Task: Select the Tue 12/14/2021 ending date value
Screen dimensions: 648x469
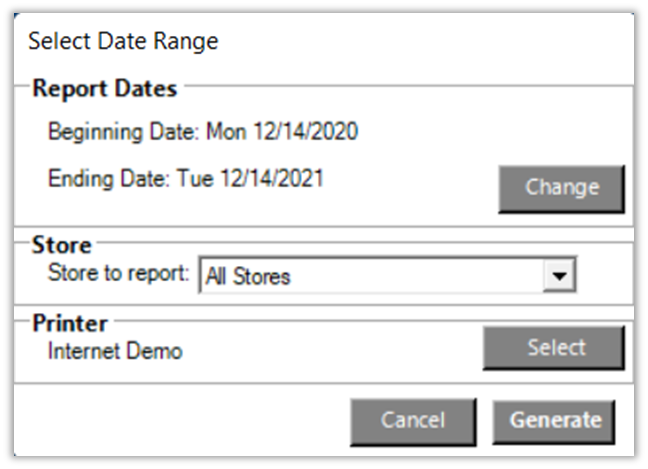Action: coord(250,179)
